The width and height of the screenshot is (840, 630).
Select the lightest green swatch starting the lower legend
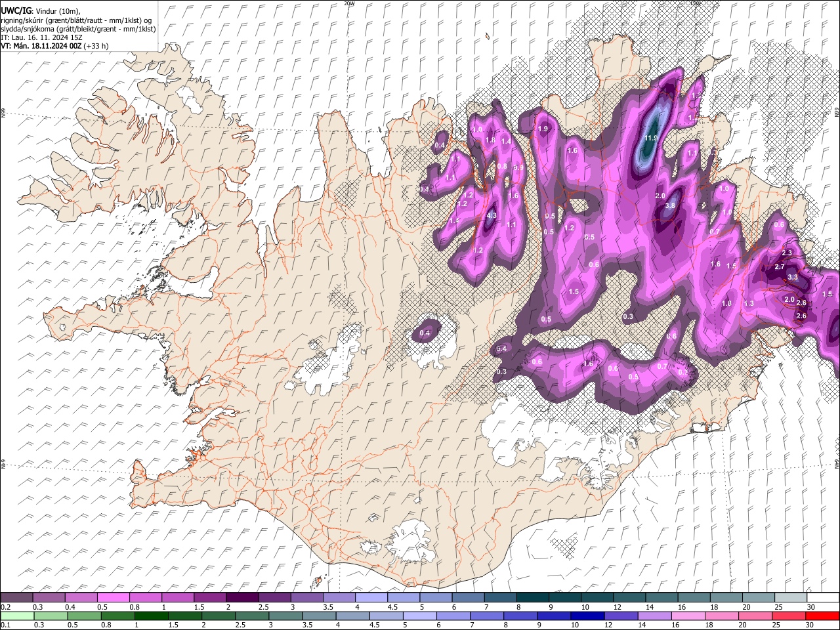pos(17,616)
